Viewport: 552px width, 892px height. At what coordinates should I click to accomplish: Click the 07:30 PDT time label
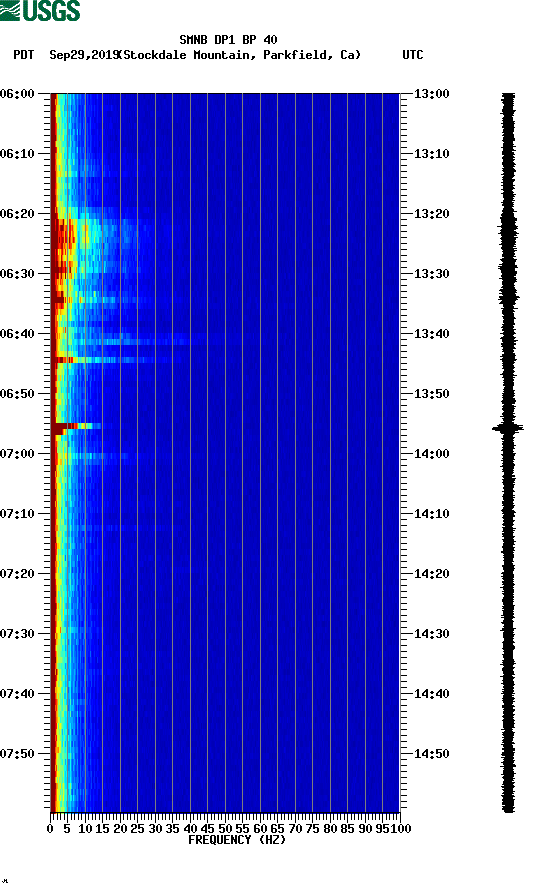17,634
